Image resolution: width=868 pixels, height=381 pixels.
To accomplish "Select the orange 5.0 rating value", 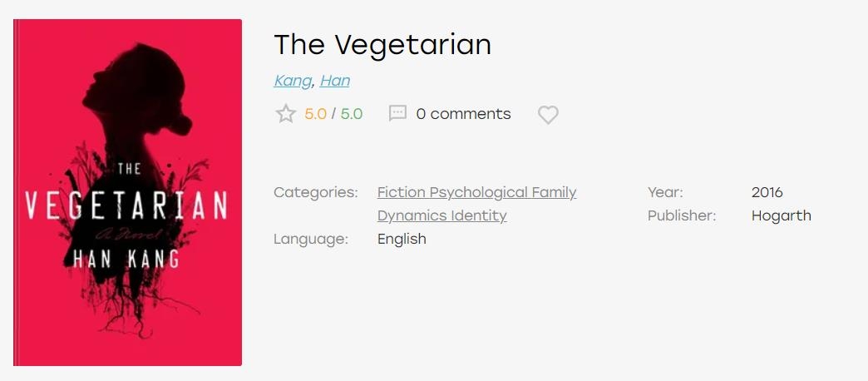I will click(x=316, y=113).
